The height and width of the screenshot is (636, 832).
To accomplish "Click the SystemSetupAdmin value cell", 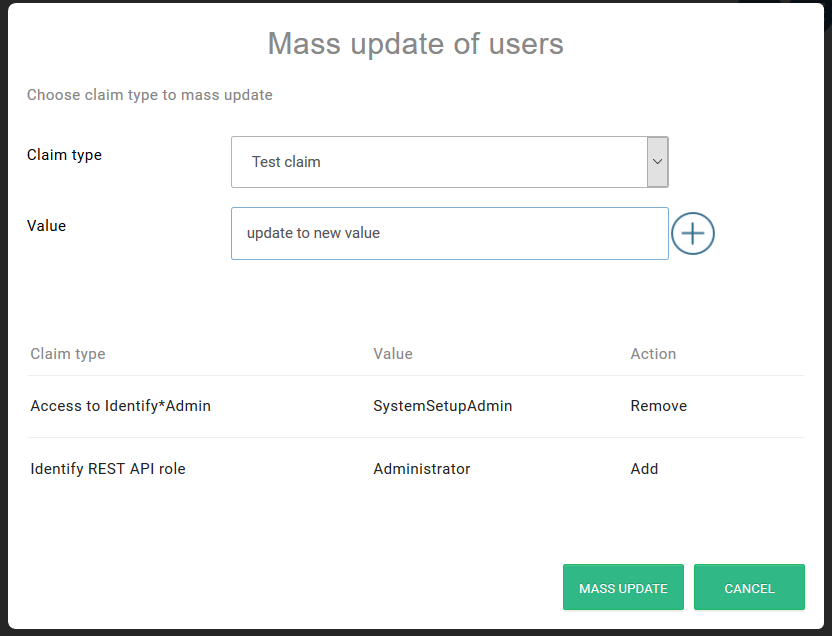I will 442,406.
